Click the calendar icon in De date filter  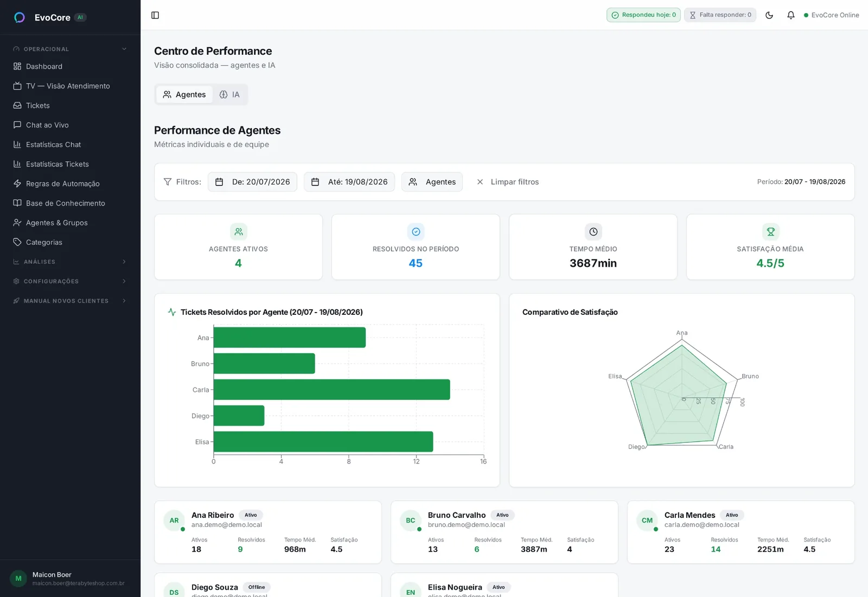pyautogui.click(x=219, y=182)
